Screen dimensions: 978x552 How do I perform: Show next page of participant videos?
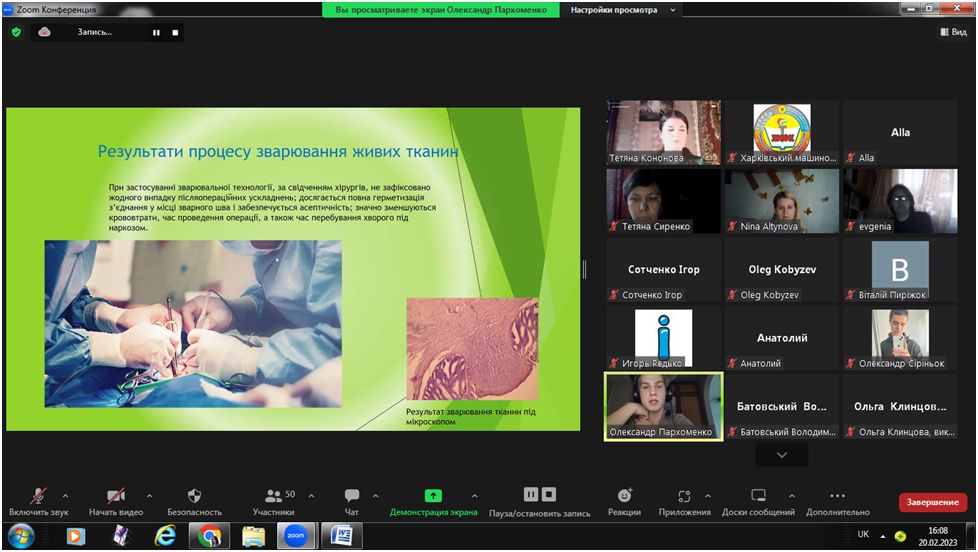click(782, 455)
